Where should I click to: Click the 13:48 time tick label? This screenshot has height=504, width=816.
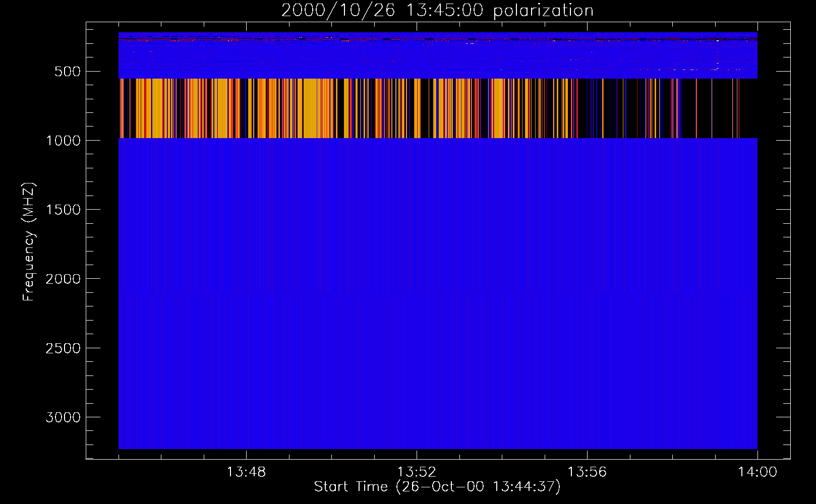coord(246,472)
